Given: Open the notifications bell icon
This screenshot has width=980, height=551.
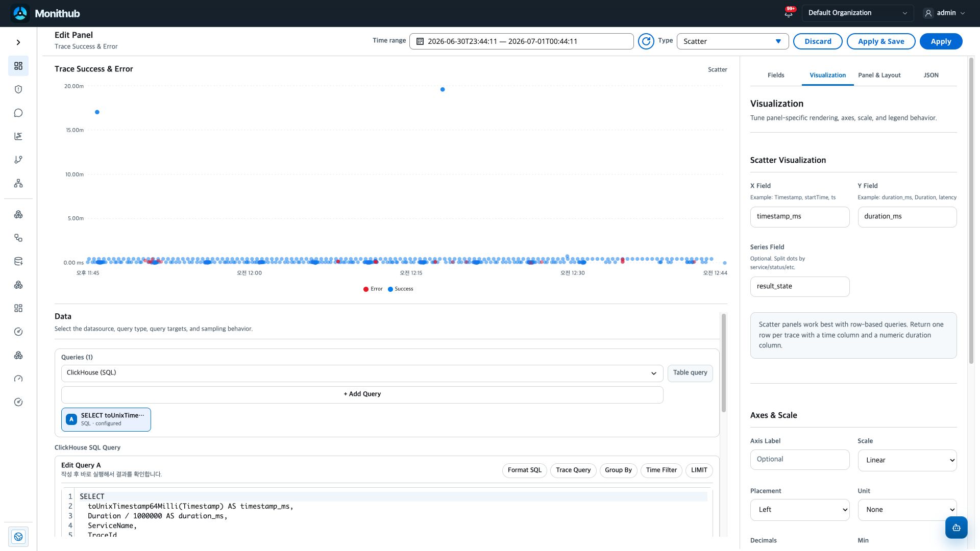Looking at the screenshot, I should 789,13.
